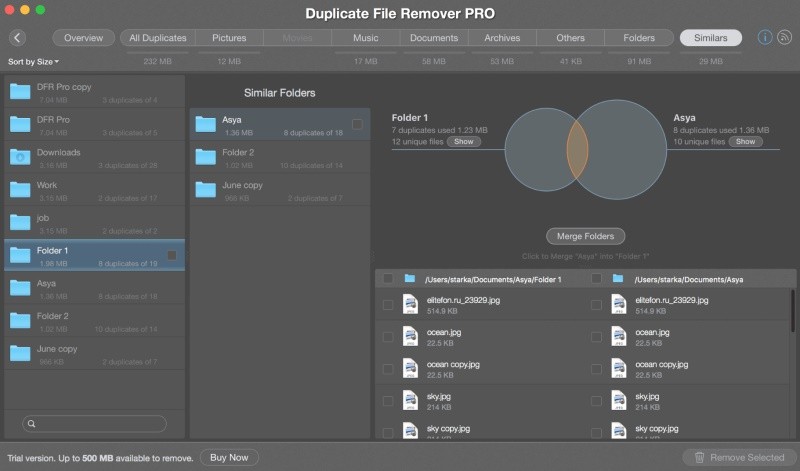Screen dimensions: 800x471
Task: Click the DFR Pro folder icon in sidebar
Action: (20, 125)
